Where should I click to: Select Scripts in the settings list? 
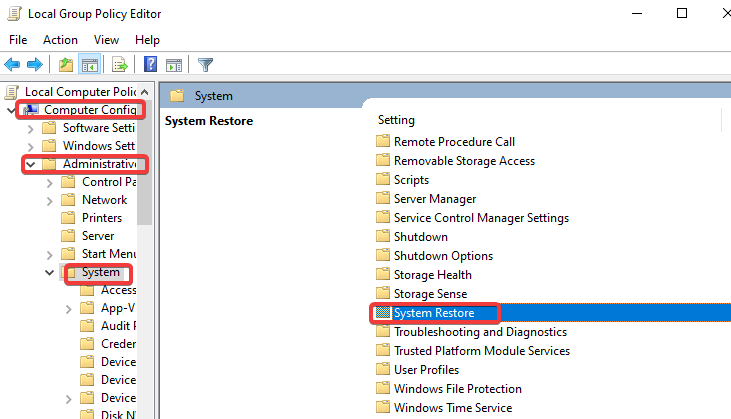(x=411, y=180)
